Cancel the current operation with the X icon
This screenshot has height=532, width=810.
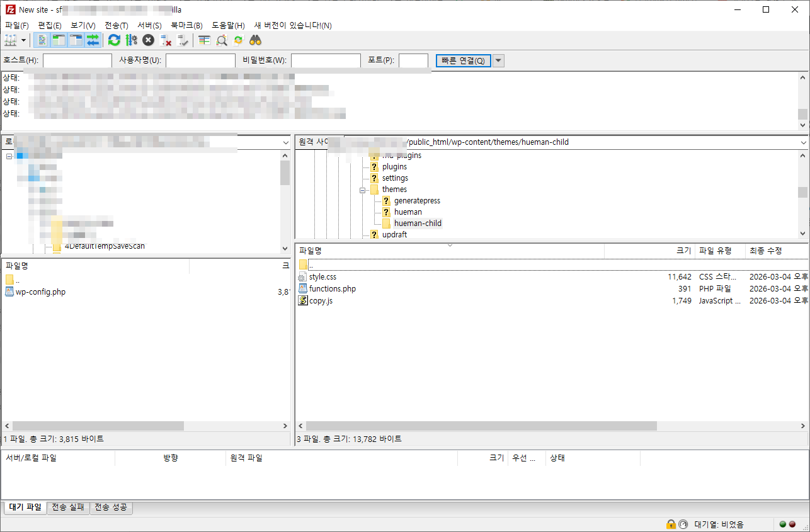[x=148, y=40]
